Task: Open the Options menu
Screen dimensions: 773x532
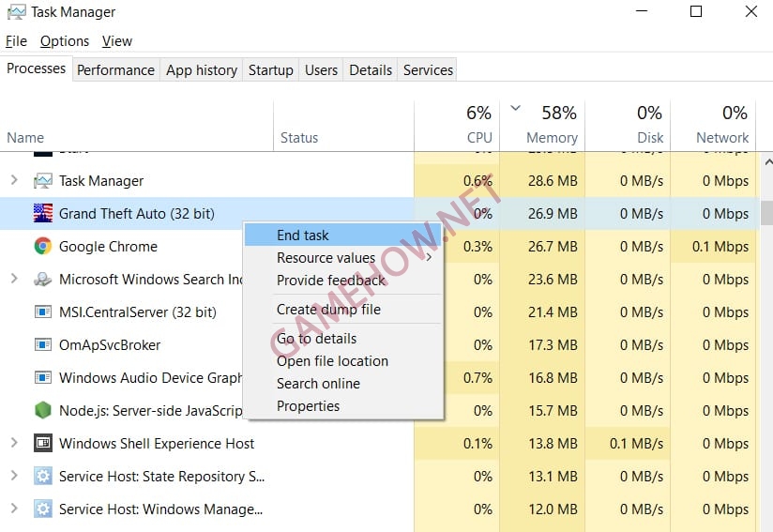Action: (65, 41)
